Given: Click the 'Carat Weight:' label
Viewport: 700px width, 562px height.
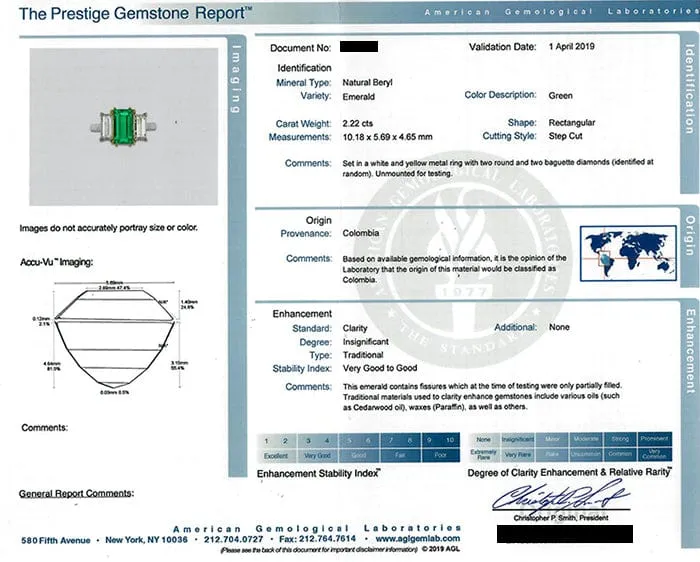Looking at the screenshot, I should (304, 124).
